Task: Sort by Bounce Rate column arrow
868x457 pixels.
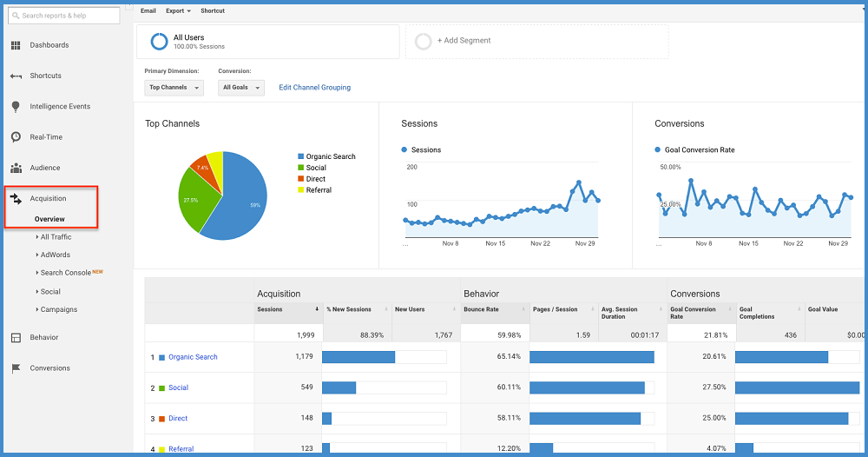Action: coord(523,309)
